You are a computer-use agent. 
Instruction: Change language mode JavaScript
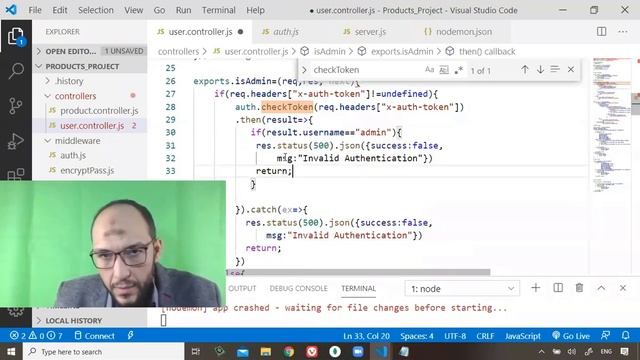(x=522, y=336)
